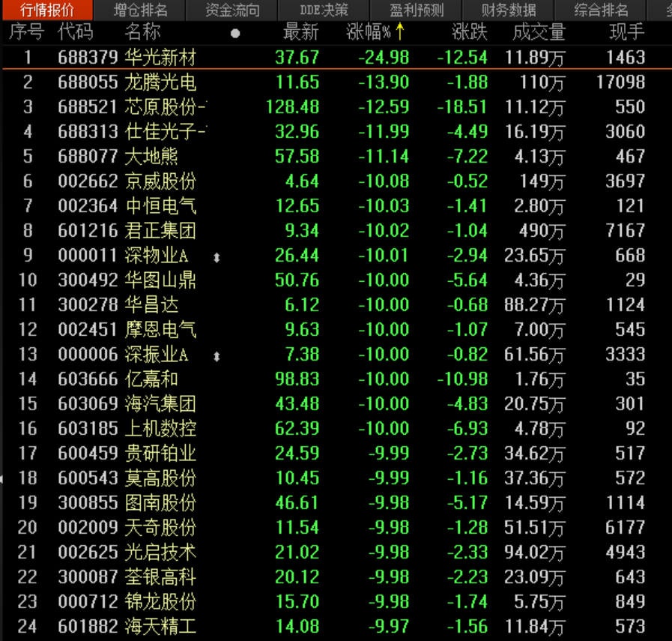Image resolution: width=672 pixels, height=641 pixels.
Task: Select stock 中恒电气
Action: point(160,206)
